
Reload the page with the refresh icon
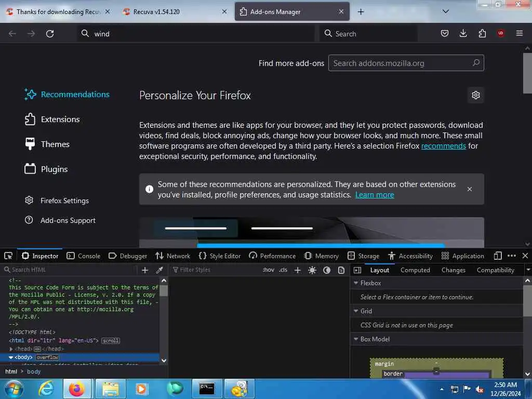tap(50, 34)
